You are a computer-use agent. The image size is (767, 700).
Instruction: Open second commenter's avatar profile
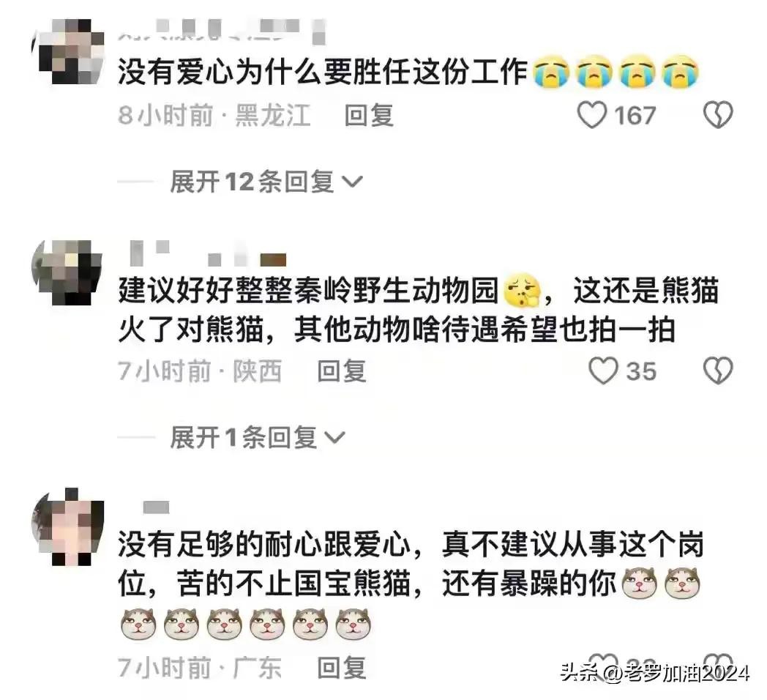point(67,272)
